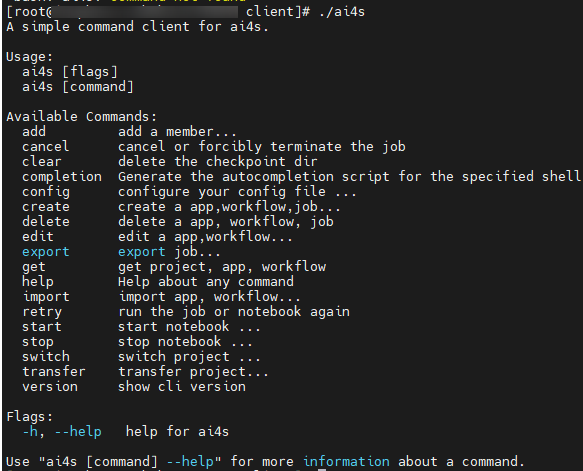This screenshot has width=583, height=471.
Task: Click "Help about any command" description
Action: [206, 282]
